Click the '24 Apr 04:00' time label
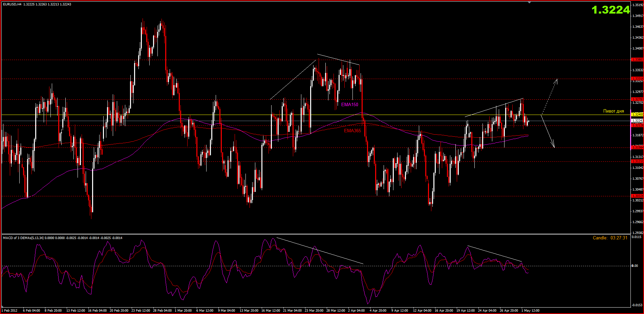Viewport: 644px width, 314px height. click(487, 310)
